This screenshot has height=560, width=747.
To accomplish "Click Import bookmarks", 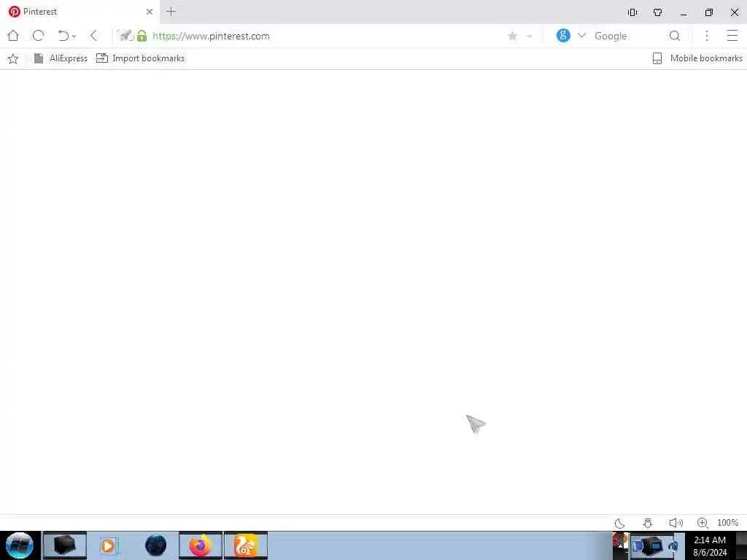I will [141, 58].
